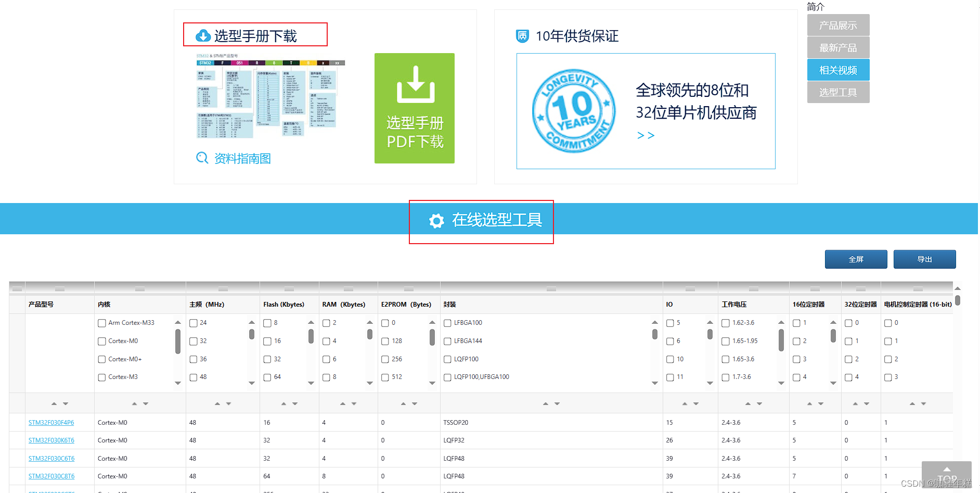The width and height of the screenshot is (980, 493).
Task: Sort RAM (Kbytes) column descending
Action: click(354, 403)
